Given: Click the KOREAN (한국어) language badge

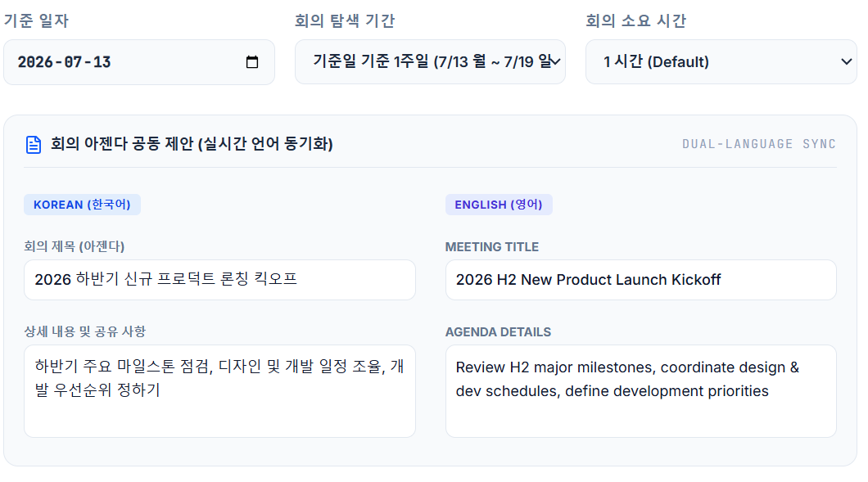Looking at the screenshot, I should pyautogui.click(x=82, y=205).
